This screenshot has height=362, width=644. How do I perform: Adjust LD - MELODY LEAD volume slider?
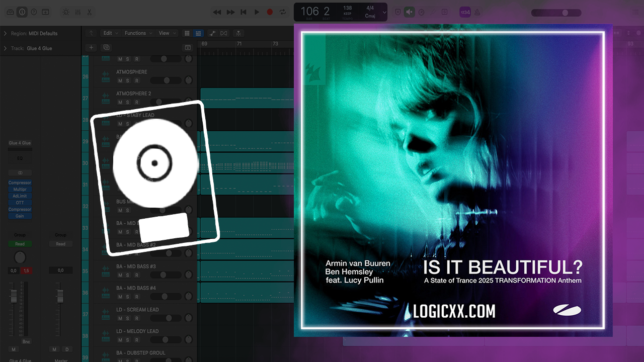pyautogui.click(x=165, y=340)
